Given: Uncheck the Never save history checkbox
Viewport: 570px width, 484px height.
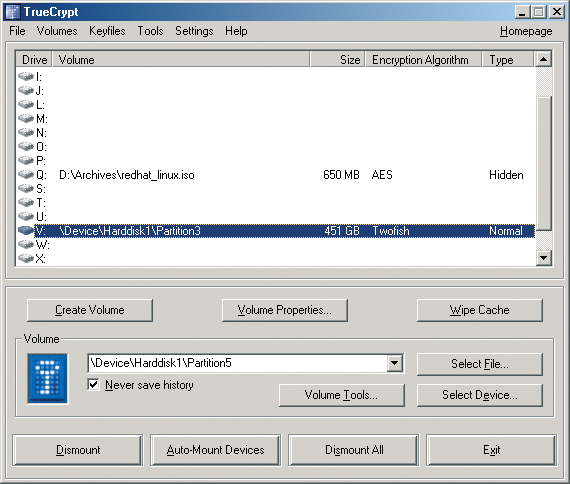Looking at the screenshot, I should [93, 385].
